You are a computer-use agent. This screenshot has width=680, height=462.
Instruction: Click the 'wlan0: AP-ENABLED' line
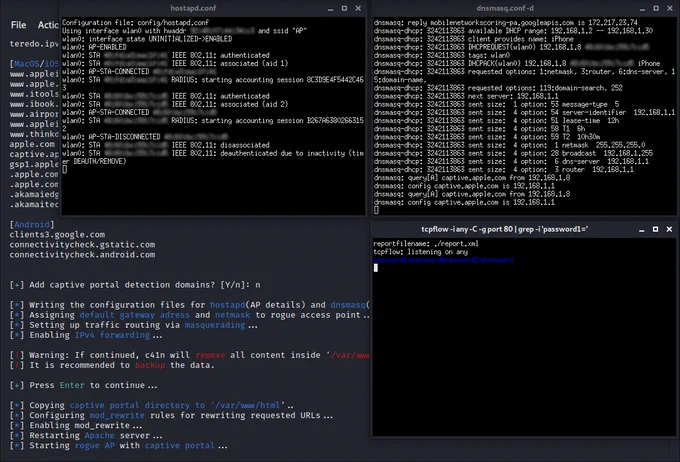coord(94,47)
